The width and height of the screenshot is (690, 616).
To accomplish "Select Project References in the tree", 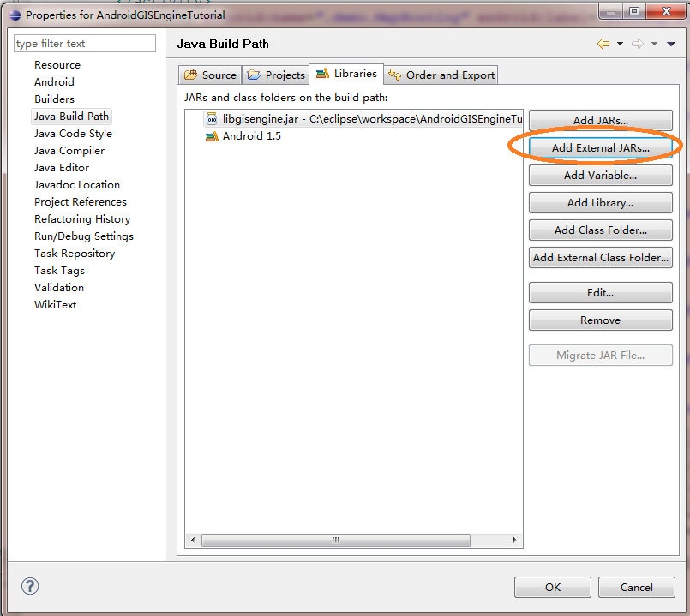I will pos(81,202).
